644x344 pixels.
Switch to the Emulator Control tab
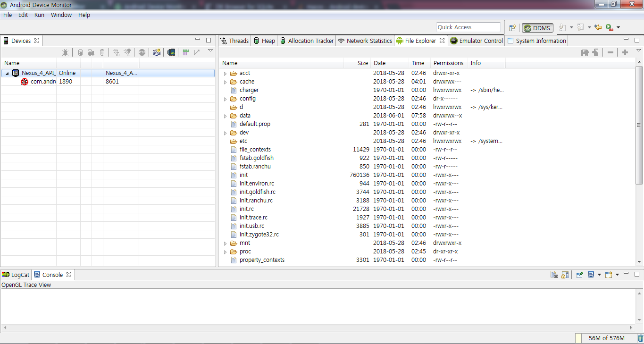pos(477,41)
